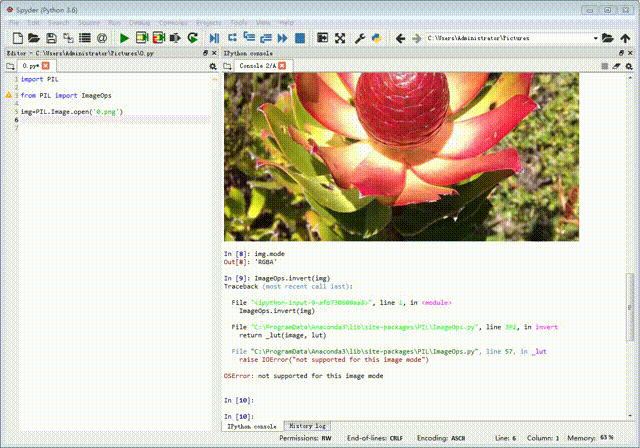Open the Help menu
The height and width of the screenshot is (448, 640).
(x=287, y=22)
